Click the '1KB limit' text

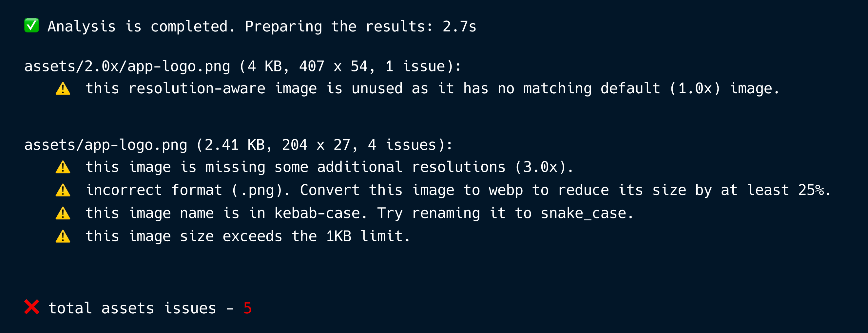point(364,237)
